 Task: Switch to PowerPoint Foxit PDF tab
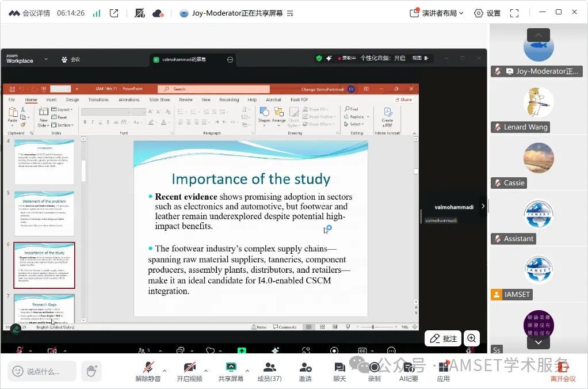coord(299,100)
